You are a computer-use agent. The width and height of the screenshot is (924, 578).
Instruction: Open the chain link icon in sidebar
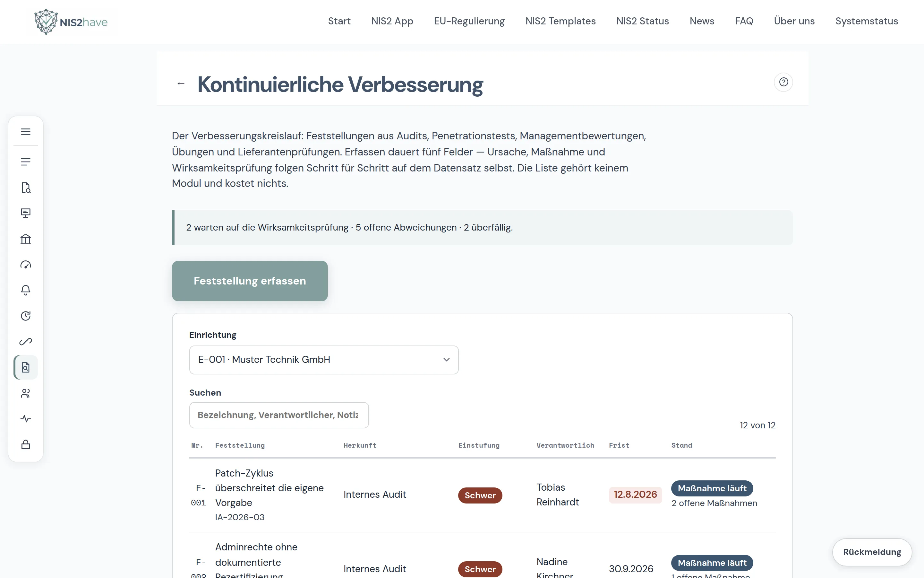click(x=26, y=341)
